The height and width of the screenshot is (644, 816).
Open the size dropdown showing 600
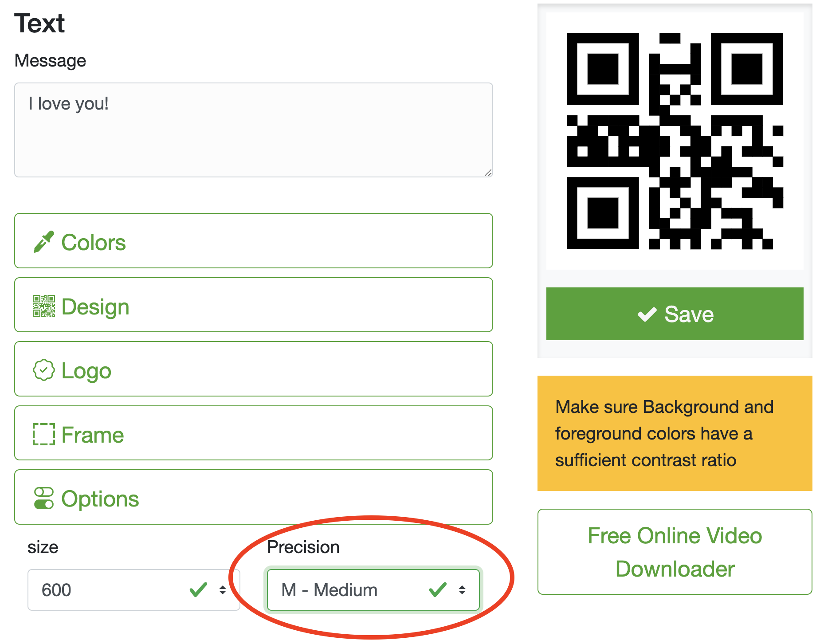pyautogui.click(x=134, y=590)
